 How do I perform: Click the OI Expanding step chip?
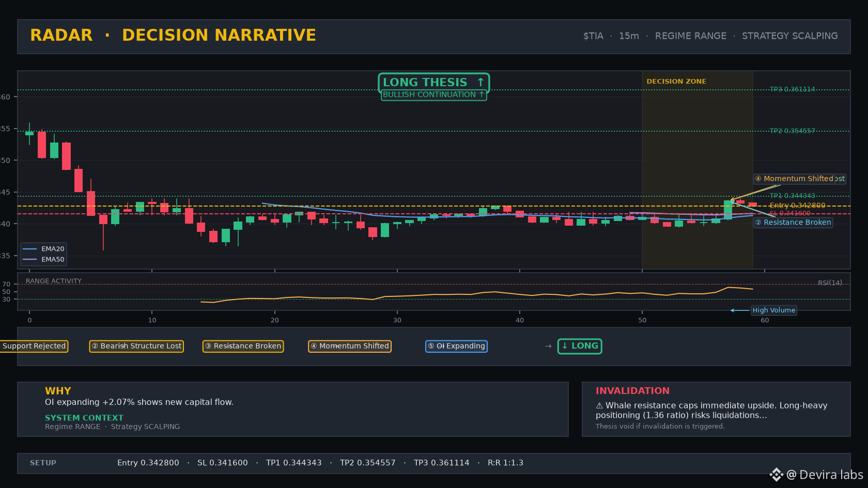[456, 346]
